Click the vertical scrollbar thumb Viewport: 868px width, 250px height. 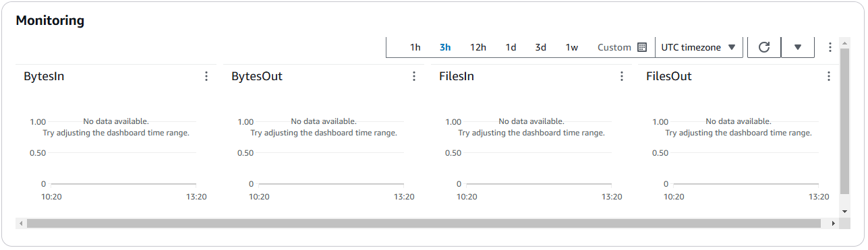click(844, 121)
